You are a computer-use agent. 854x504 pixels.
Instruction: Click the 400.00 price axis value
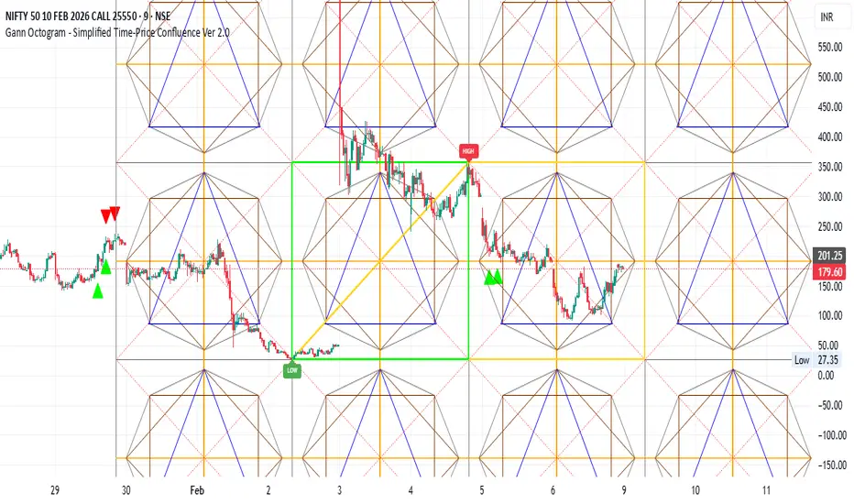pos(829,137)
